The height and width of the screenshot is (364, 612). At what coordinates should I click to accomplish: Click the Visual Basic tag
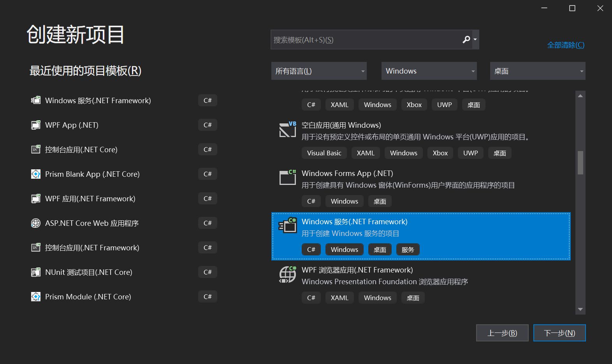pos(324,153)
